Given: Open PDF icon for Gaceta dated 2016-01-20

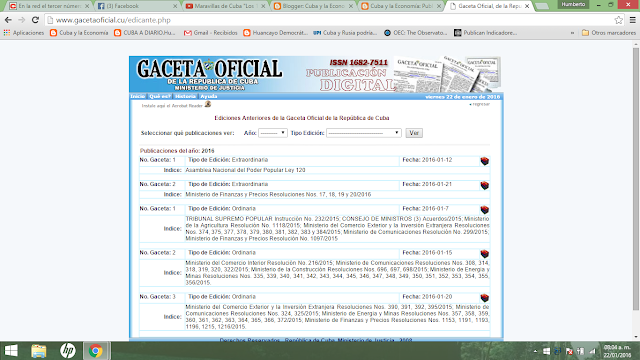Looking at the screenshot, I should click(x=484, y=298).
